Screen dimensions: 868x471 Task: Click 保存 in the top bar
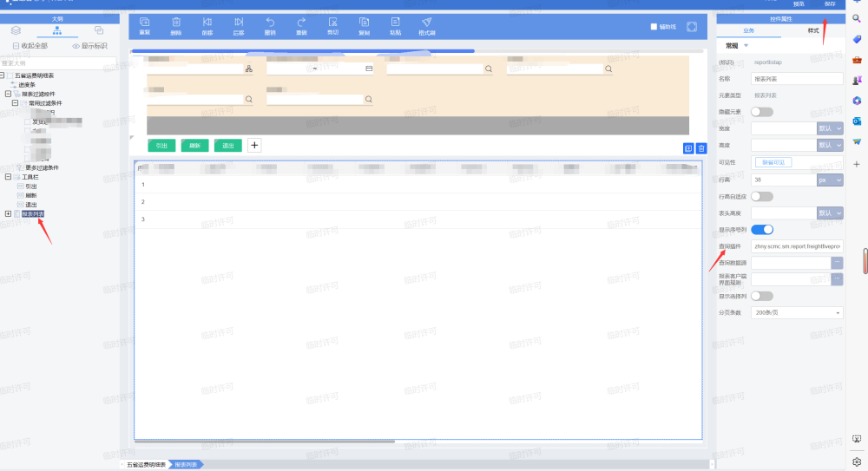click(x=830, y=3)
